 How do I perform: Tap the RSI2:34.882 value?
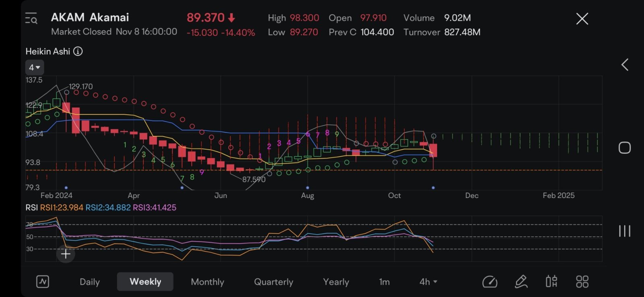tap(108, 208)
